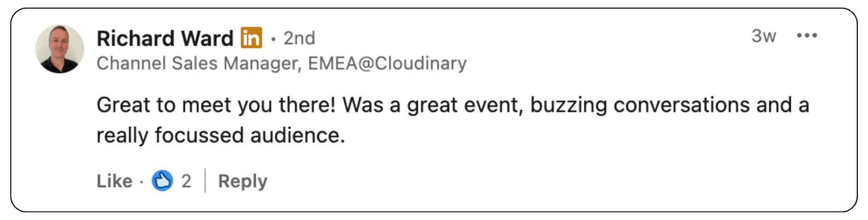The height and width of the screenshot is (220, 868).
Task: Click the vertical divider before Reply
Action: point(205,181)
